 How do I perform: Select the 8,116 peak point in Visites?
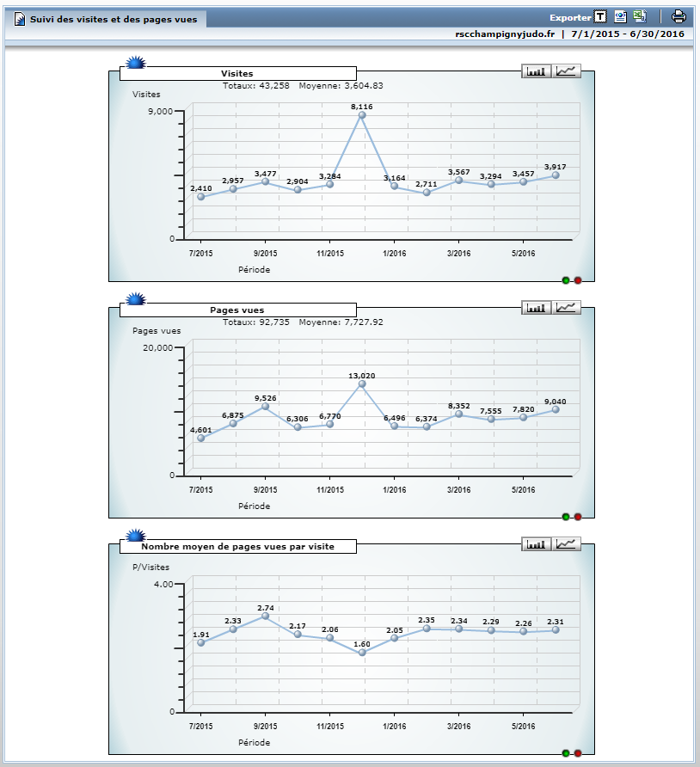pyautogui.click(x=362, y=115)
